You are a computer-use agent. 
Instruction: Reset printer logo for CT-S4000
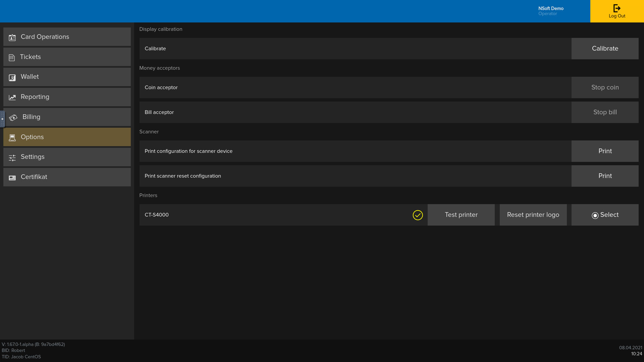[x=533, y=215]
